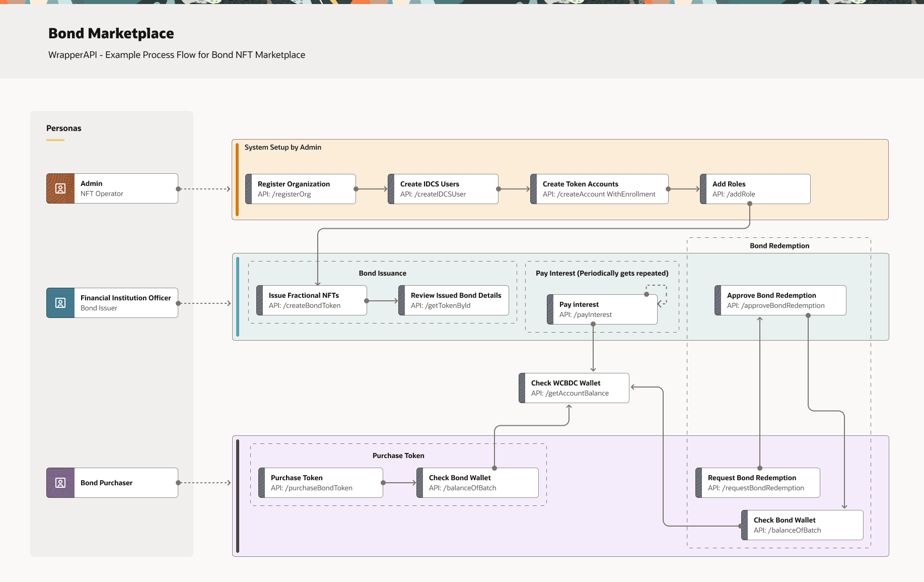Click the 'API: /createBondToken' text

pyautogui.click(x=305, y=305)
